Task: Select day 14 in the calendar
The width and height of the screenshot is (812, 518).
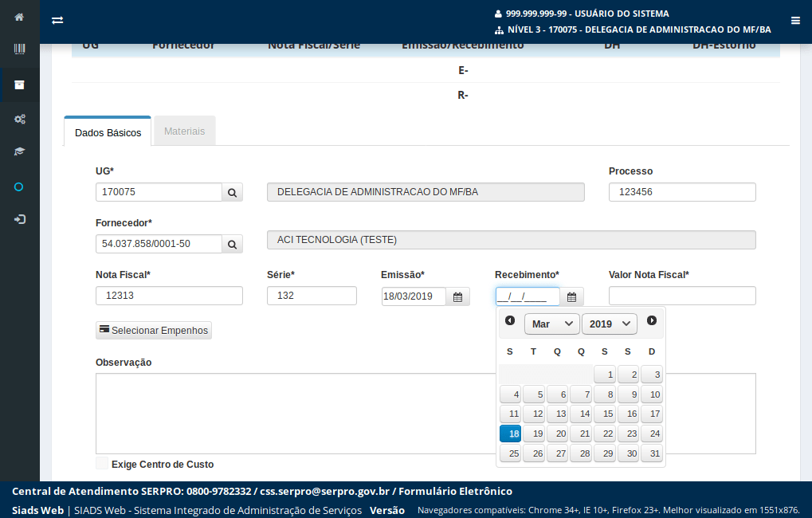Action: click(x=581, y=414)
